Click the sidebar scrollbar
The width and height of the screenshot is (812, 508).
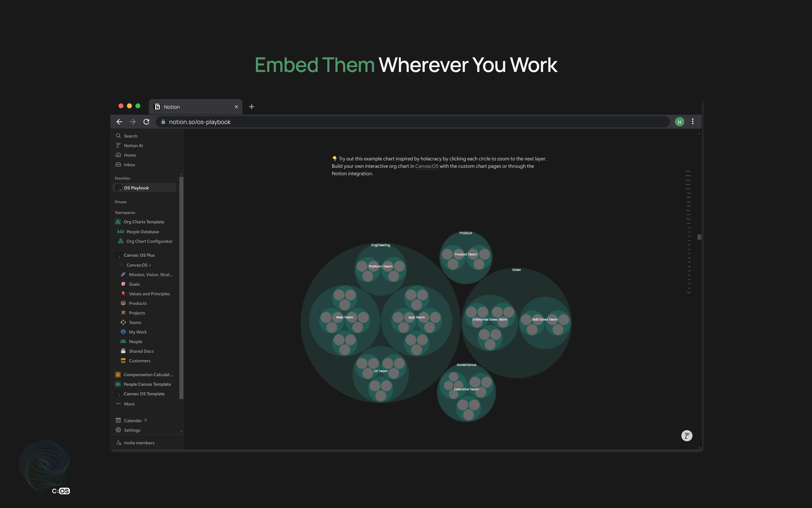point(181,288)
